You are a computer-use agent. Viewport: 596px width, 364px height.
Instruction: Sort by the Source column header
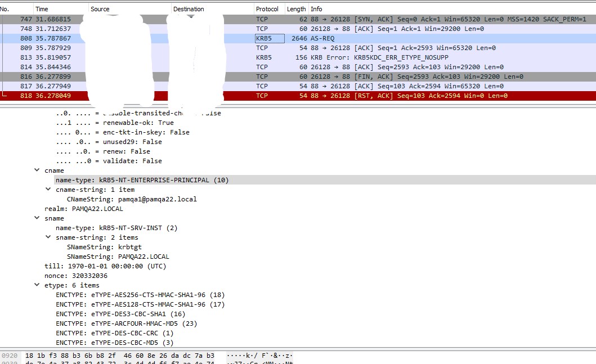[129, 9]
